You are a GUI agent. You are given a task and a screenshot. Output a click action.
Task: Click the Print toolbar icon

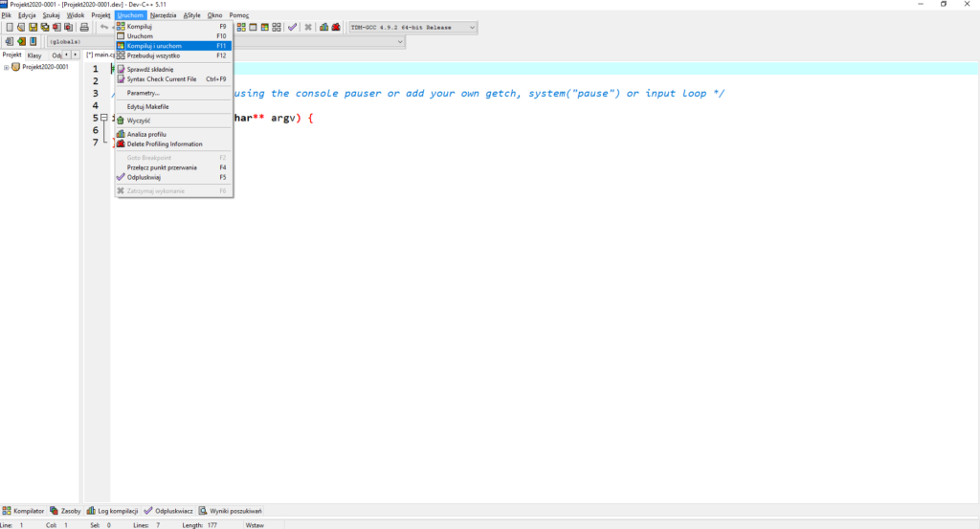(x=84, y=27)
